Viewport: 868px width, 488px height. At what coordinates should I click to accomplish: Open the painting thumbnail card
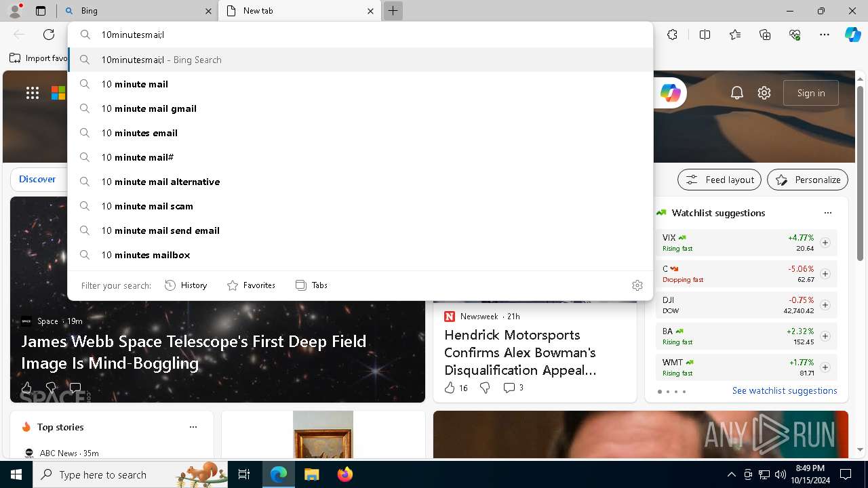tap(323, 434)
